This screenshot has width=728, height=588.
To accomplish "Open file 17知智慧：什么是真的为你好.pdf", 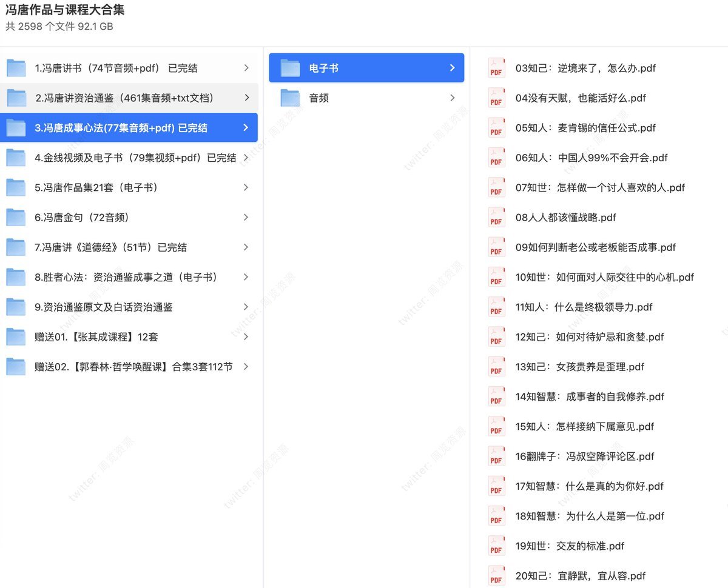I will point(590,486).
